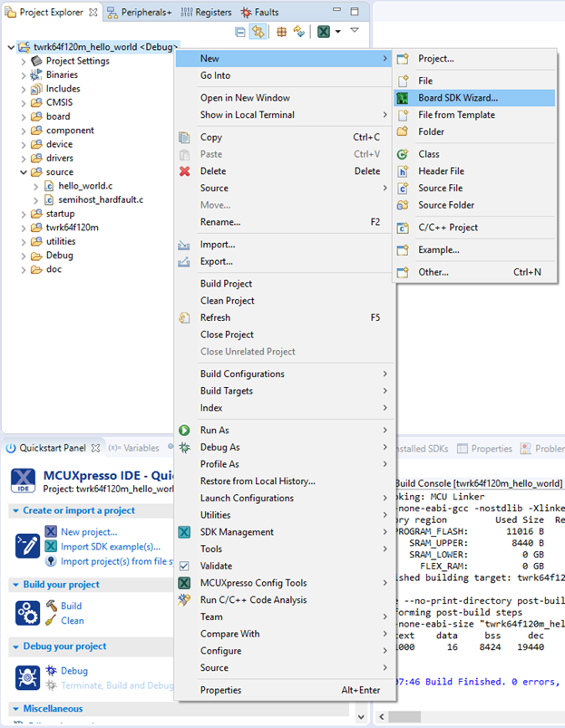The height and width of the screenshot is (728, 565).
Task: Click the File from Template icon
Action: (403, 115)
